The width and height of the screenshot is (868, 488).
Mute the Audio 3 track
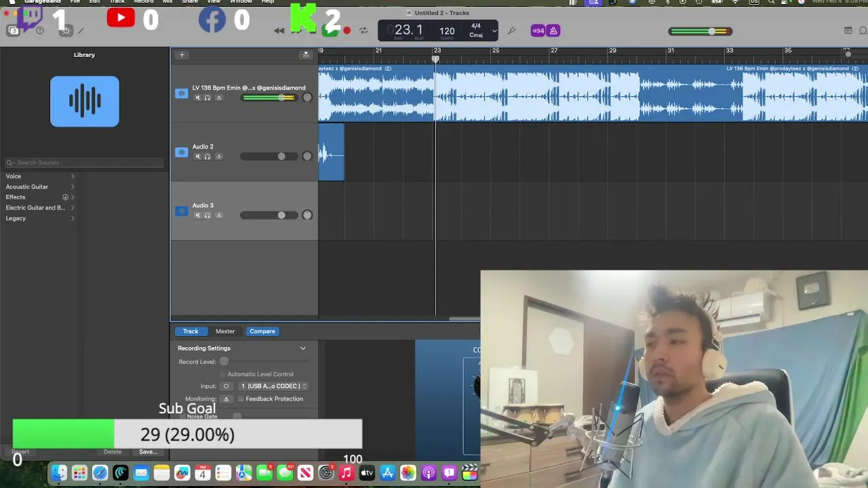[x=197, y=216]
